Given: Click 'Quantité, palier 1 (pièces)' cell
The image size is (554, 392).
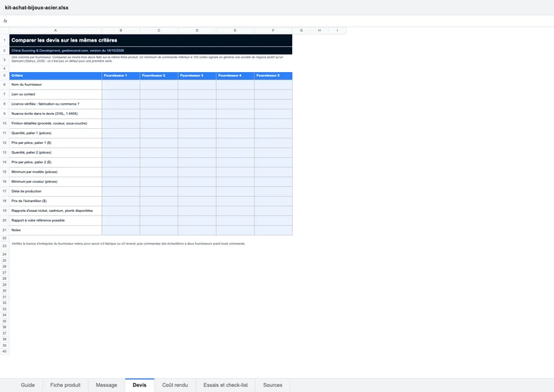Looking at the screenshot, I should pyautogui.click(x=55, y=133).
